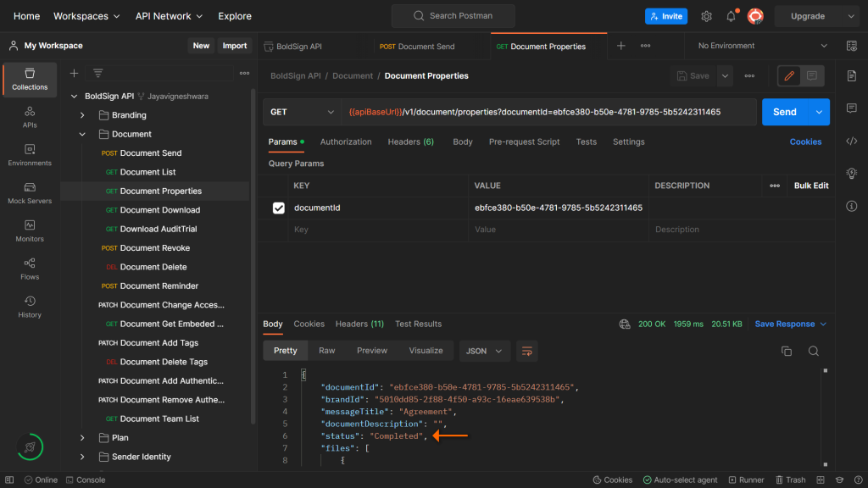
Task: Open the History panel in the sidebar
Action: tap(29, 308)
